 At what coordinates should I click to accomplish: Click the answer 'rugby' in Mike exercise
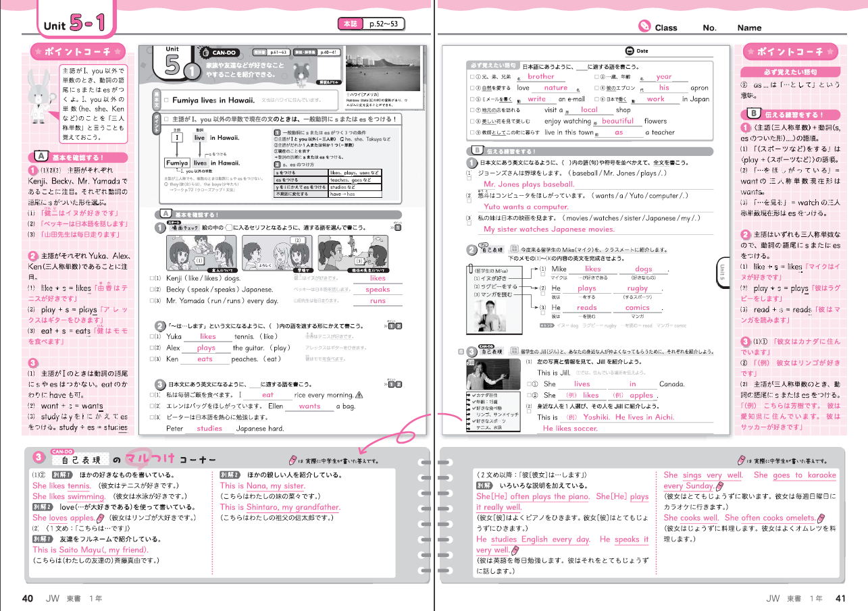[638, 288]
